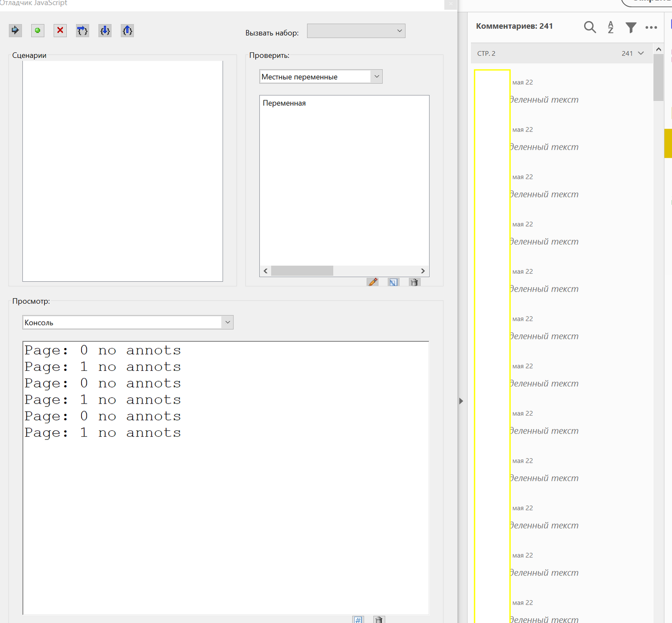Click inside the Сценарии scripts list box
Image resolution: width=672 pixels, height=623 pixels.
(123, 171)
